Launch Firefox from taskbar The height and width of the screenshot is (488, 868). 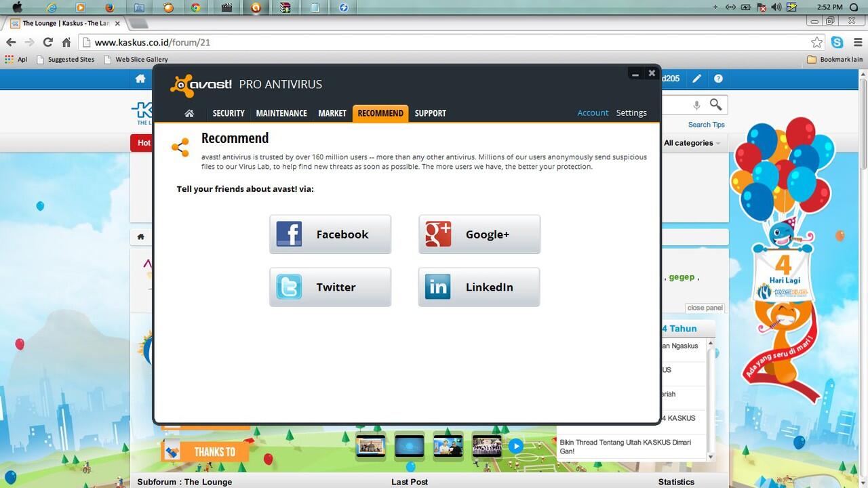point(110,7)
